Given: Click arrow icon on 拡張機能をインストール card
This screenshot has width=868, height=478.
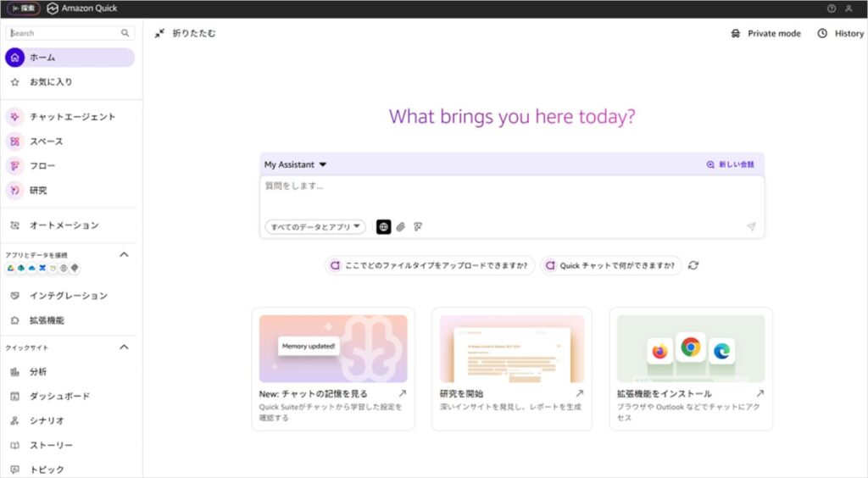Looking at the screenshot, I should pyautogui.click(x=760, y=393).
